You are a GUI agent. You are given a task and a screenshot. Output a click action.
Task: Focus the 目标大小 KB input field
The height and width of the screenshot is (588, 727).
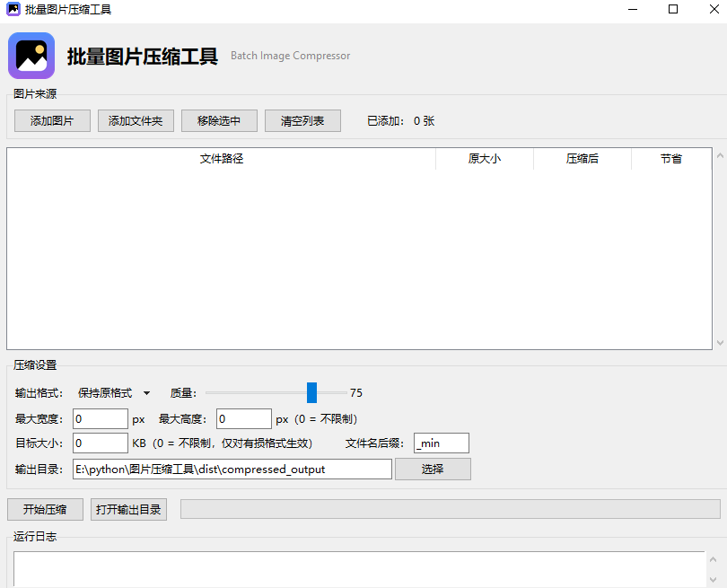pos(101,443)
